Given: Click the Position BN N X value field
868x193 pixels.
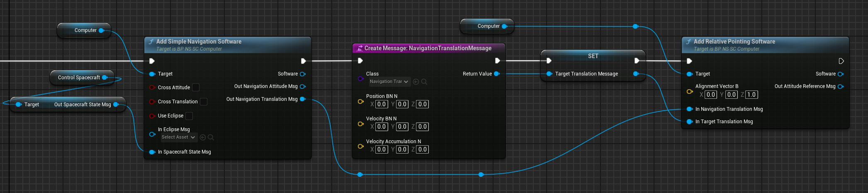Looking at the screenshot, I should tap(382, 104).
